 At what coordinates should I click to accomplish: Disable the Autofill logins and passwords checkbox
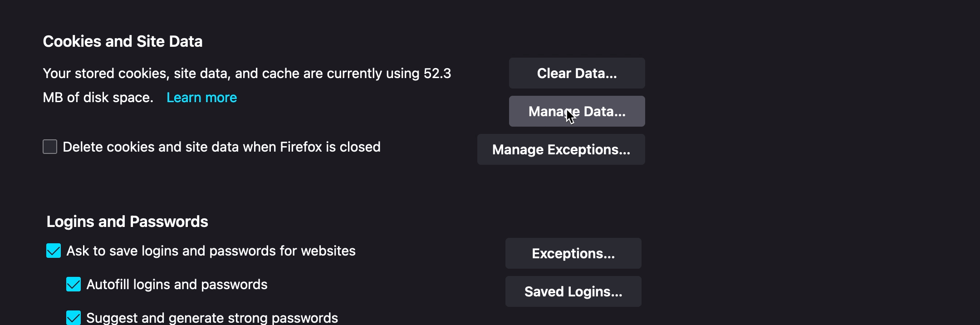(73, 284)
